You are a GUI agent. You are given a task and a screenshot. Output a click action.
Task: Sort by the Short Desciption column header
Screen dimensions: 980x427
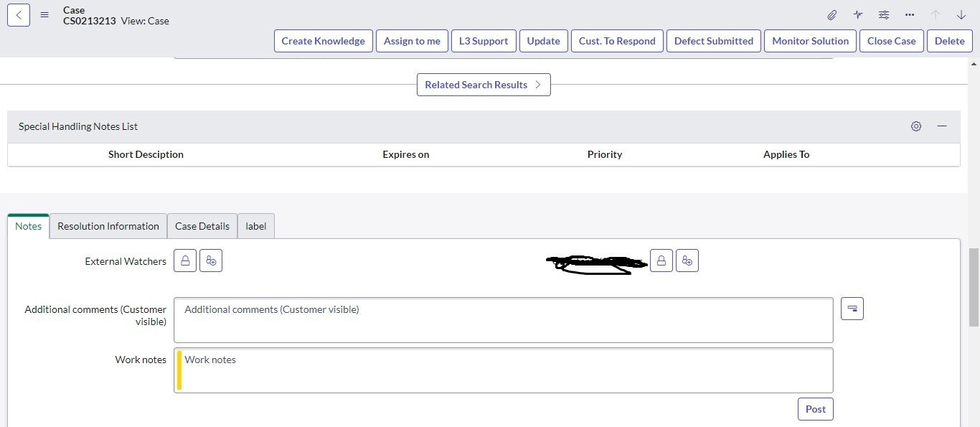(146, 154)
